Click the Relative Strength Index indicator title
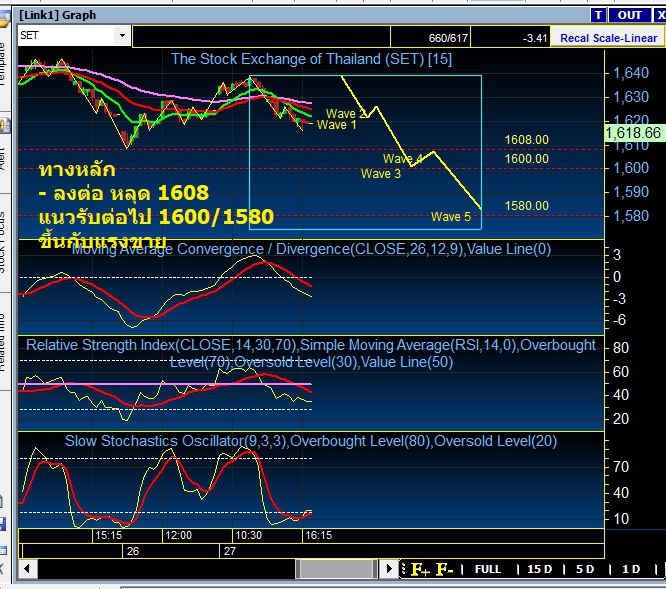This screenshot has width=666, height=589. [x=311, y=353]
